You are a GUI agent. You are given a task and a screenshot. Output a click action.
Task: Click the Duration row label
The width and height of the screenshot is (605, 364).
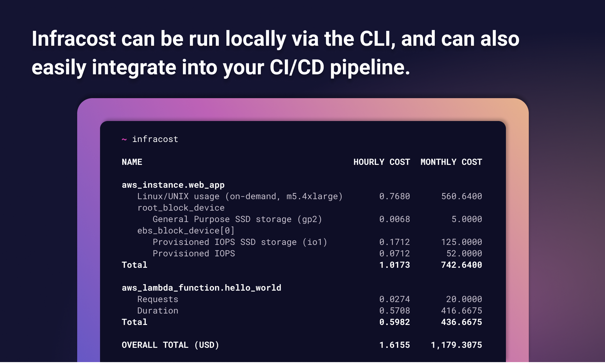coord(158,311)
